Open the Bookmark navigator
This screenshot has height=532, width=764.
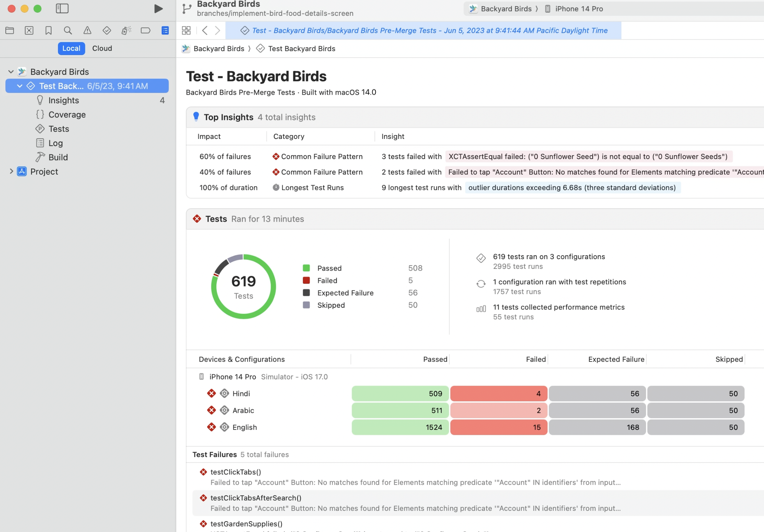point(48,31)
